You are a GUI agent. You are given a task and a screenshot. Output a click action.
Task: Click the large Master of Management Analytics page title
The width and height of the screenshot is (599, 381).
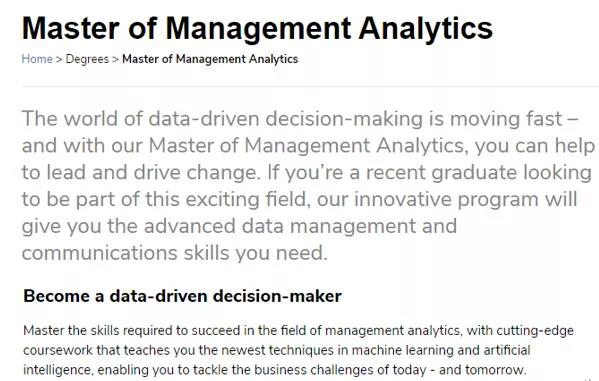pyautogui.click(x=257, y=28)
